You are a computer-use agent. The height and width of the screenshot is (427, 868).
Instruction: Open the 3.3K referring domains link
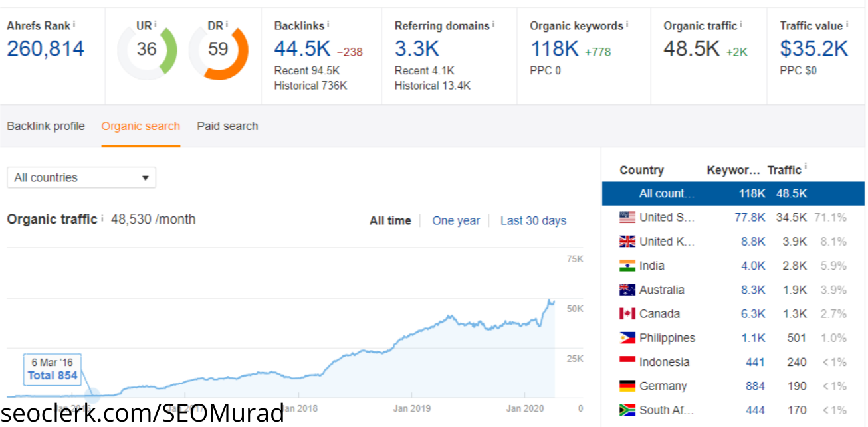[416, 49]
